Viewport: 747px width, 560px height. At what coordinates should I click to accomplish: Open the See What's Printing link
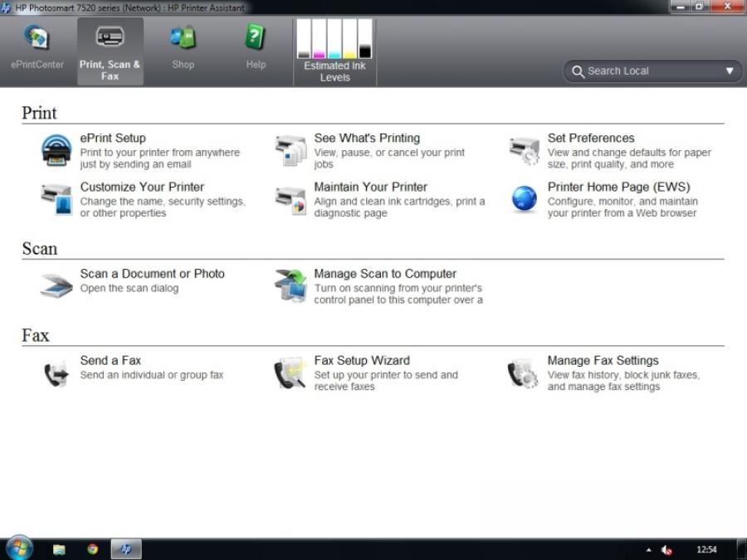pos(367,139)
